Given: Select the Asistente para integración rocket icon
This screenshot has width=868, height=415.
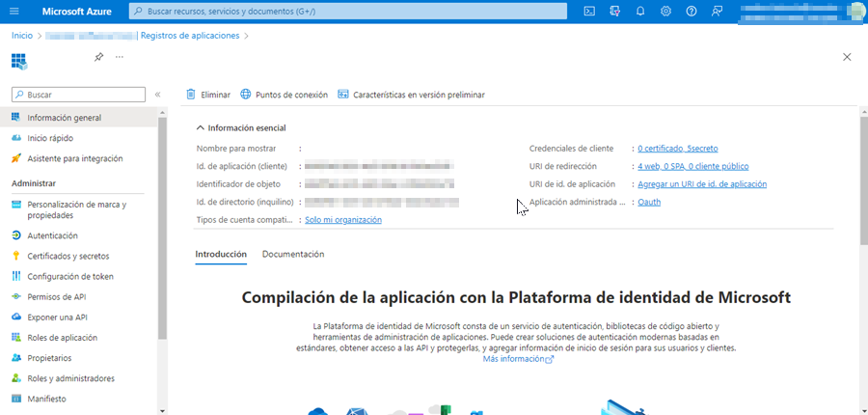Looking at the screenshot, I should click(x=16, y=158).
